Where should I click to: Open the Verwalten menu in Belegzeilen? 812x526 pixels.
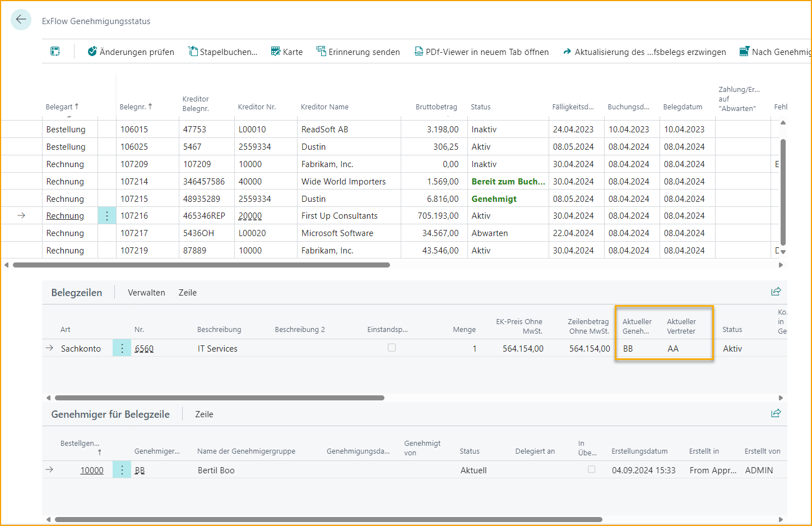click(146, 292)
